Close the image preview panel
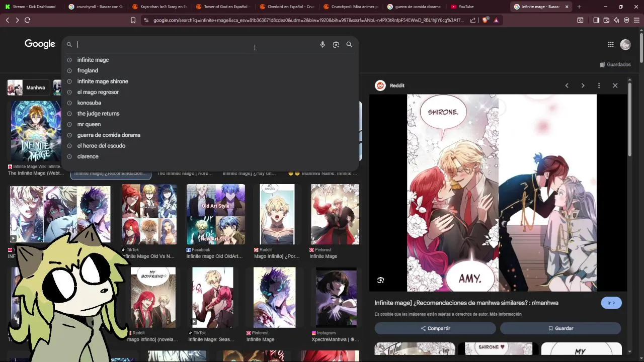The image size is (644, 362). [615, 85]
